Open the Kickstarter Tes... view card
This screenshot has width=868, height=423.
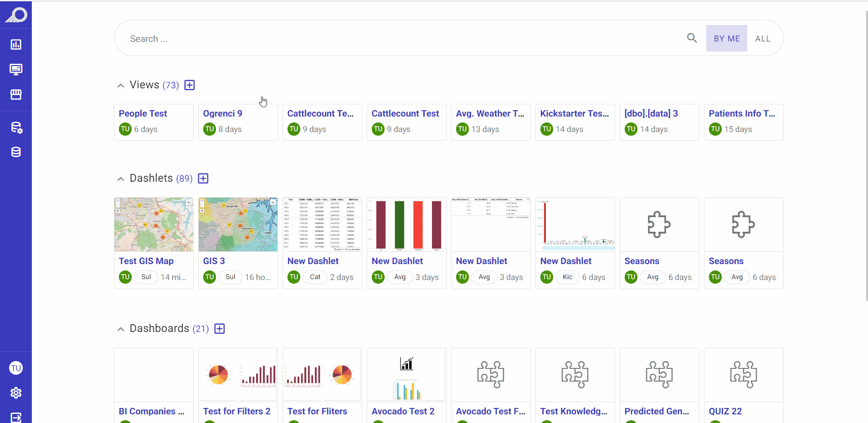575,122
